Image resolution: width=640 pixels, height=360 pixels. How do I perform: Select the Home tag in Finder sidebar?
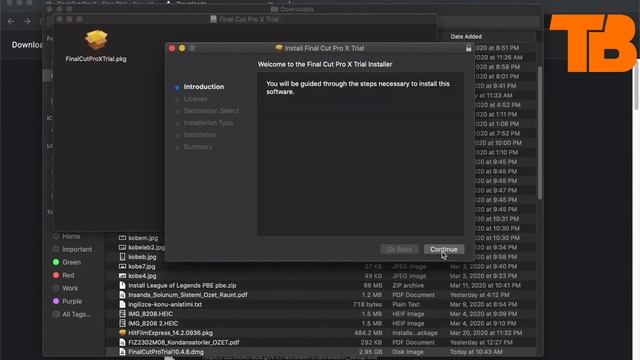tap(66, 237)
